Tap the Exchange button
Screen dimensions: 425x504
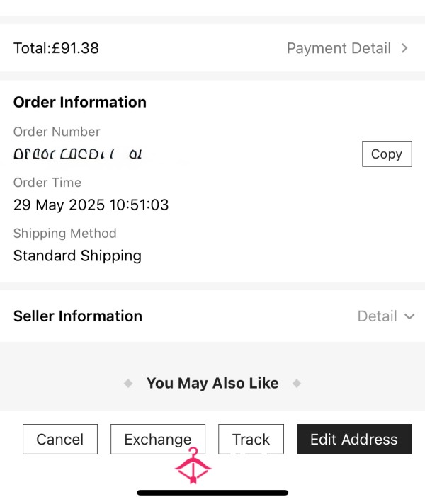[x=158, y=439]
